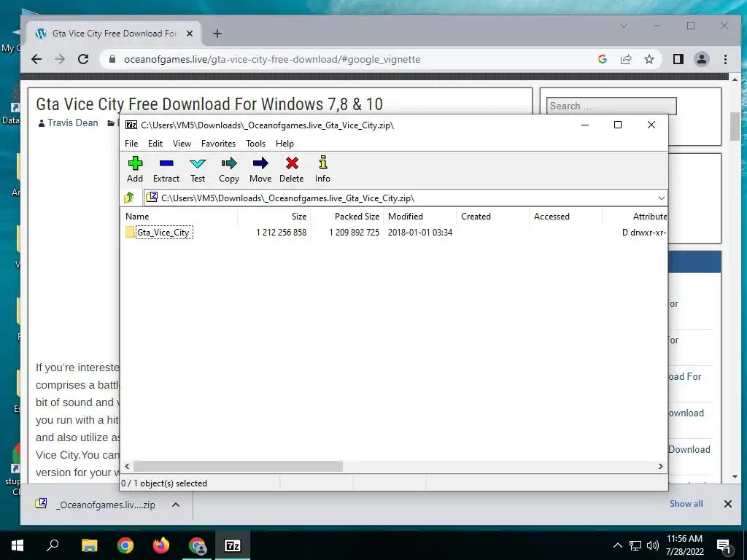Click the Chrome page vertical scrollbar
Screen dimensions: 747x560
click(x=735, y=126)
